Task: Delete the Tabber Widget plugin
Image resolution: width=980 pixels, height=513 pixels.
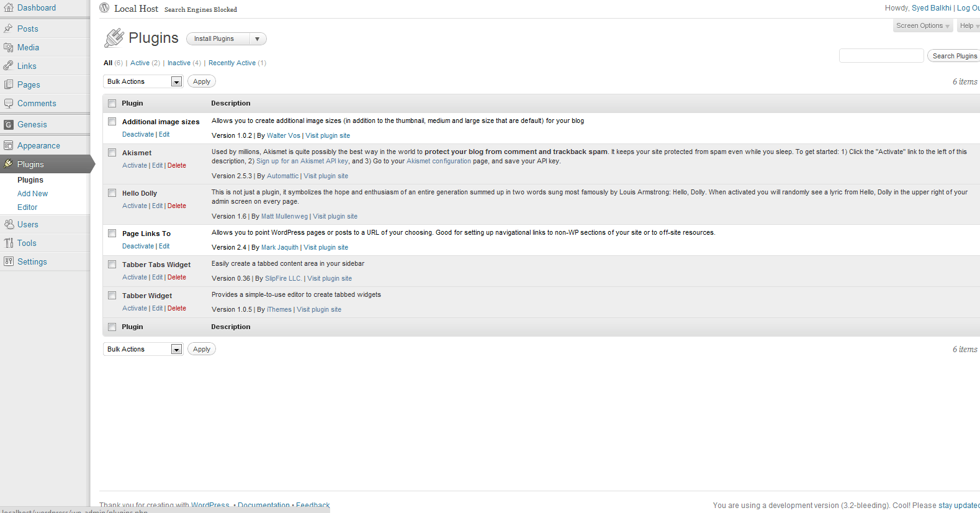Action: pyautogui.click(x=177, y=308)
